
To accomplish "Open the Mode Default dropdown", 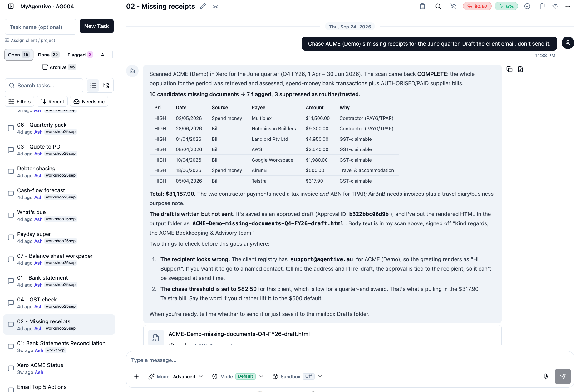I will 238,376.
